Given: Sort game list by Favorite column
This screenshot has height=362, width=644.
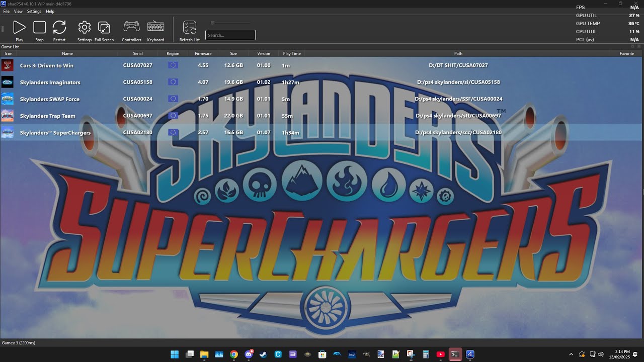Looking at the screenshot, I should click(627, 53).
